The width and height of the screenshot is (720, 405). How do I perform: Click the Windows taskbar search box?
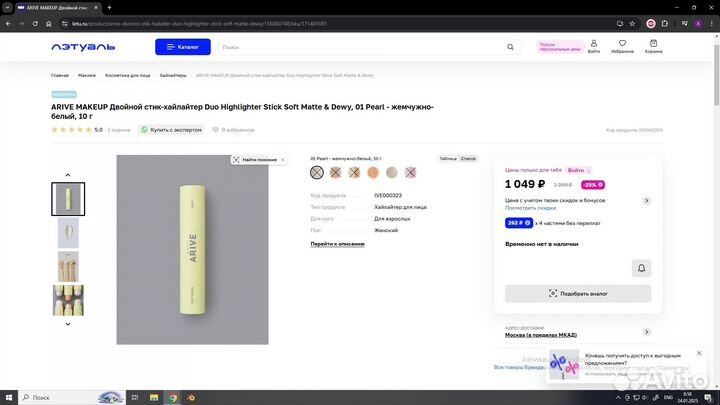71,397
